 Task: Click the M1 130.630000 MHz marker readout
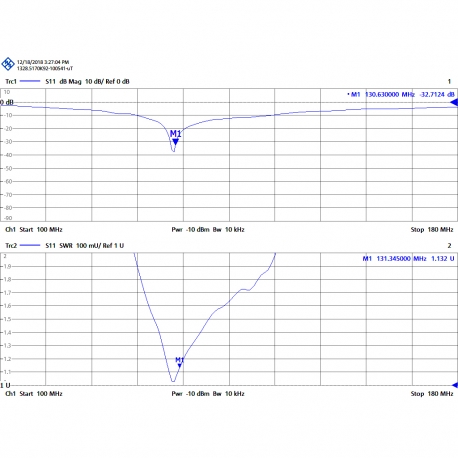402,94
